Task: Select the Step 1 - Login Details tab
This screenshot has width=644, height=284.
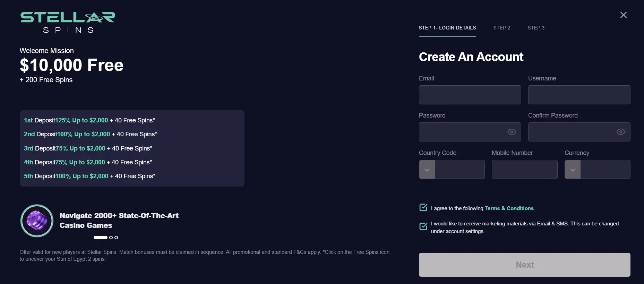Action: pyautogui.click(x=447, y=28)
